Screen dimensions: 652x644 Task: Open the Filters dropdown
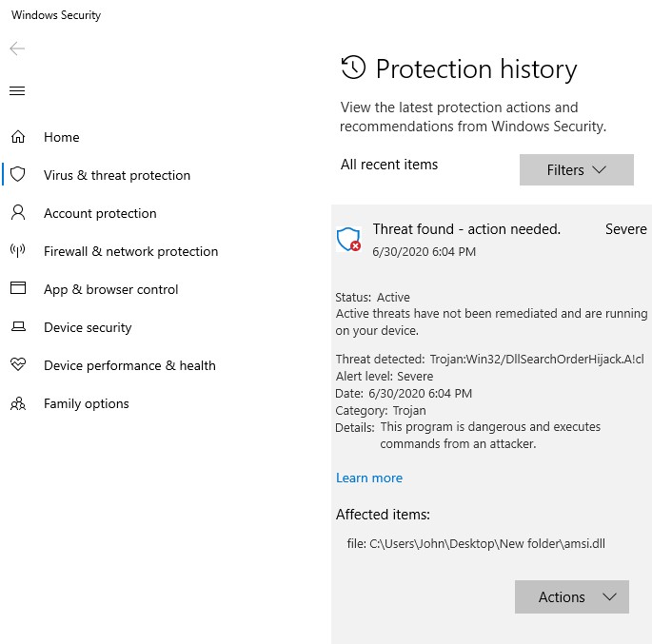click(x=576, y=169)
